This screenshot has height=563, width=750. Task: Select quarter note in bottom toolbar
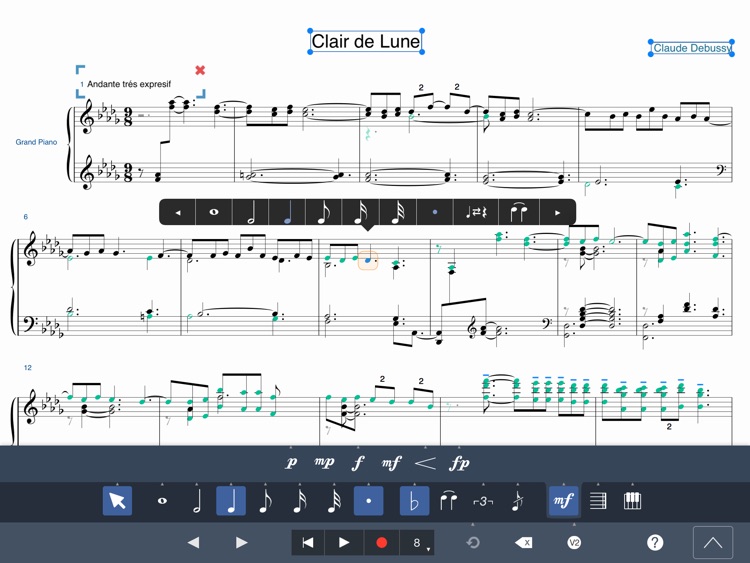tap(231, 501)
